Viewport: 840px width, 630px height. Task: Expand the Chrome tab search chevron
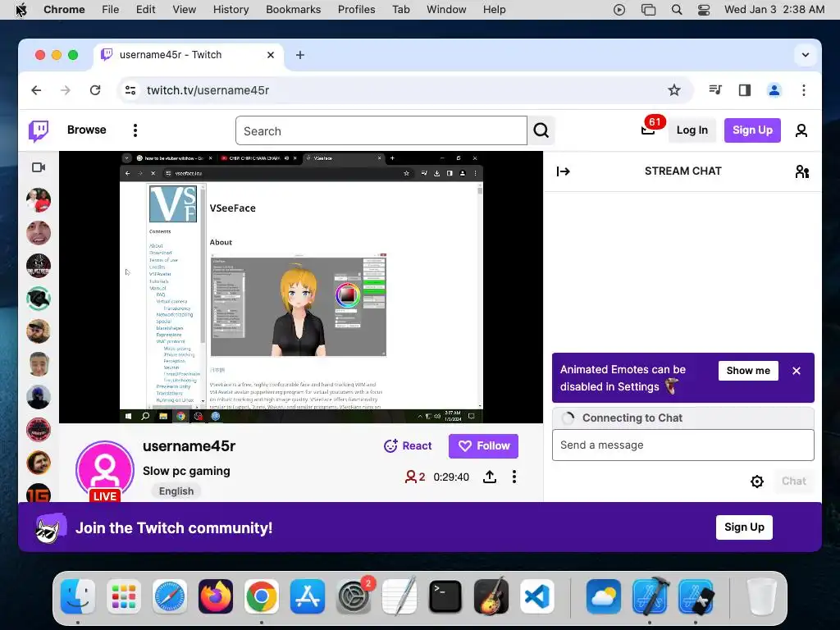806,55
